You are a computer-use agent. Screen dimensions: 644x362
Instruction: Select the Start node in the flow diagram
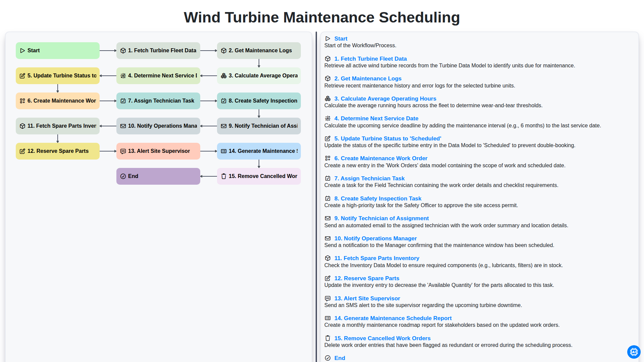tap(58, 51)
